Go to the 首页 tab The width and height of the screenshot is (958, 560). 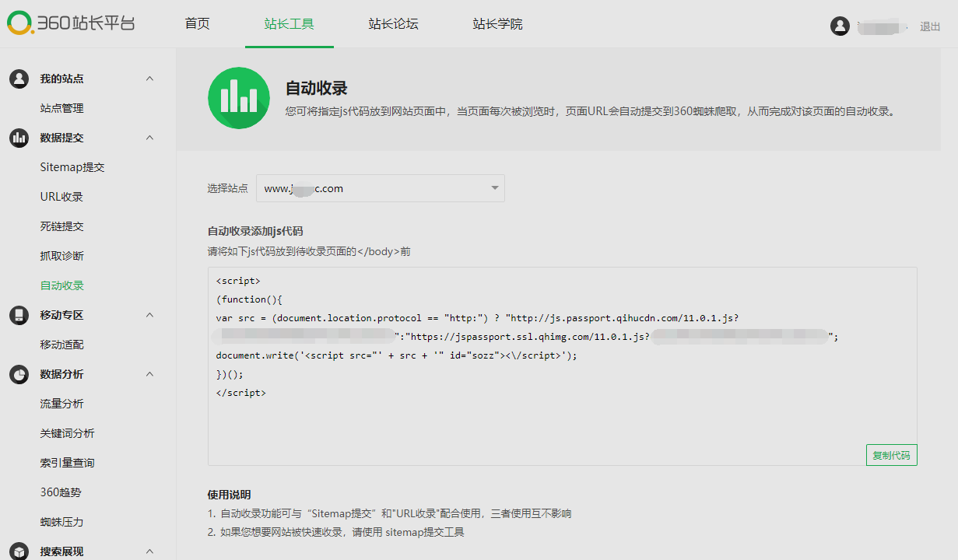198,24
